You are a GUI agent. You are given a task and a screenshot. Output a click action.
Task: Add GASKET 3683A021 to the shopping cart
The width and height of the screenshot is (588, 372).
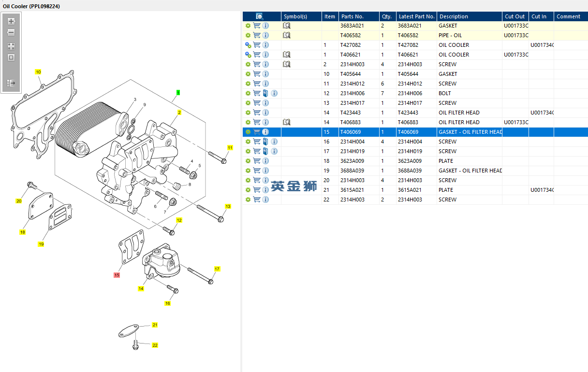(x=257, y=26)
